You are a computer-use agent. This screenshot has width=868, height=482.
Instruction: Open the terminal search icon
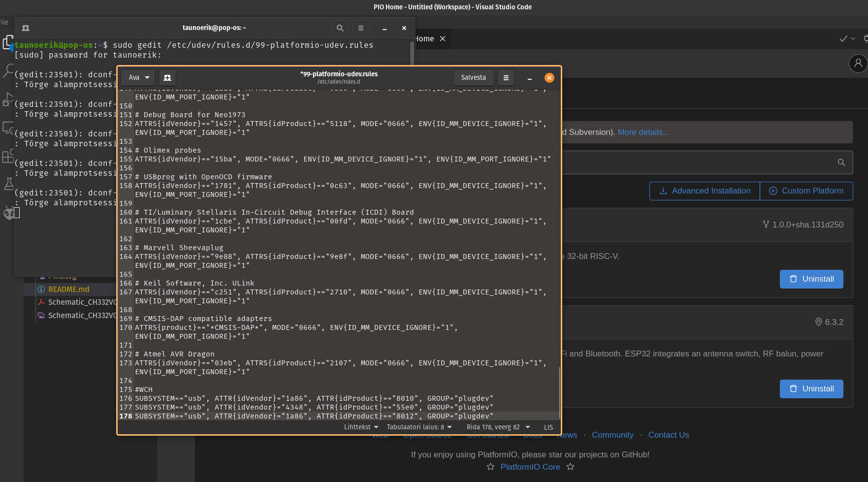(340, 28)
